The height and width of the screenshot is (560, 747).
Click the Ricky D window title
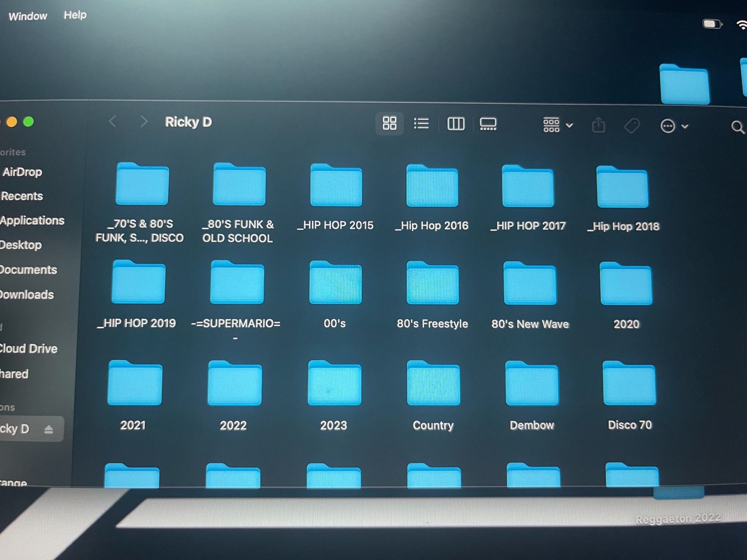coord(188,122)
